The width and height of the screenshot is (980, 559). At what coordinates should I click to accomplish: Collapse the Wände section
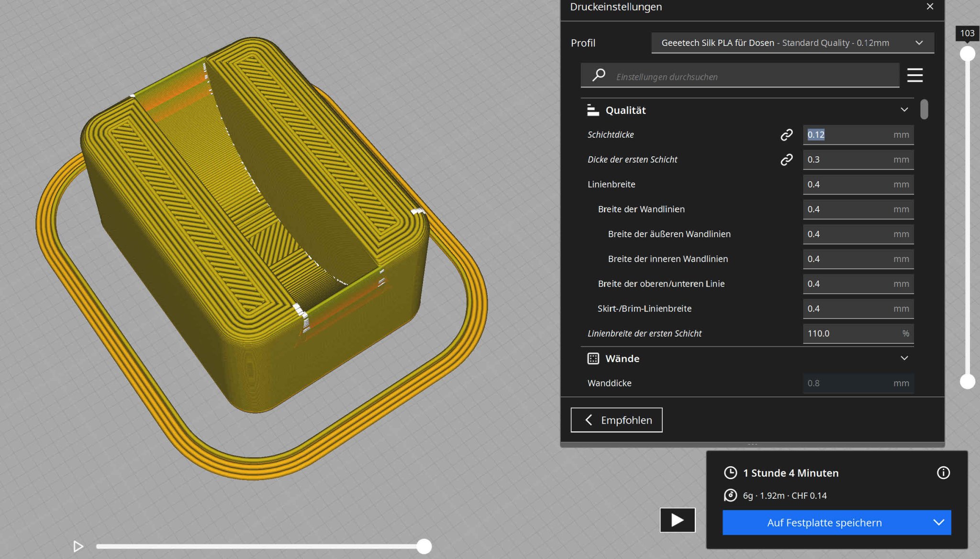(904, 358)
